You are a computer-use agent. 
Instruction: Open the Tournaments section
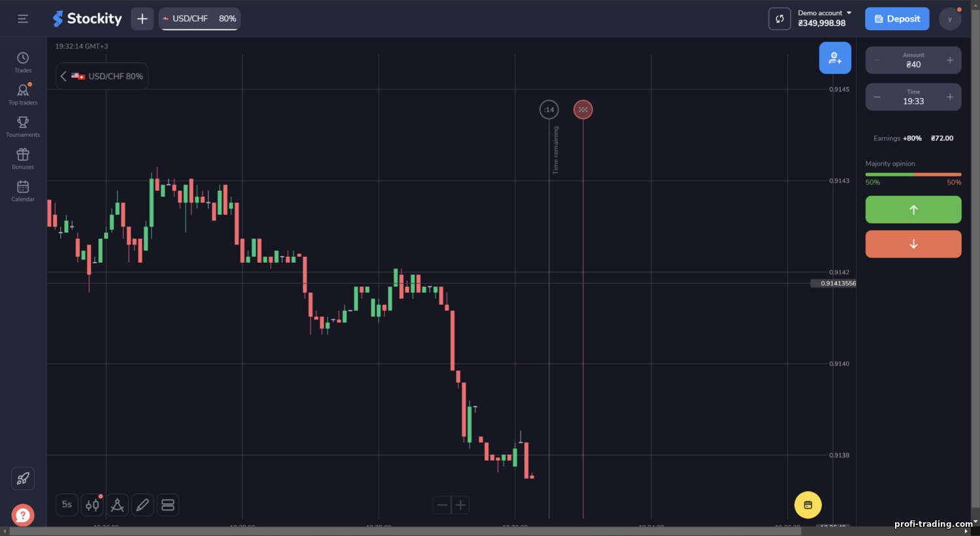pos(23,126)
